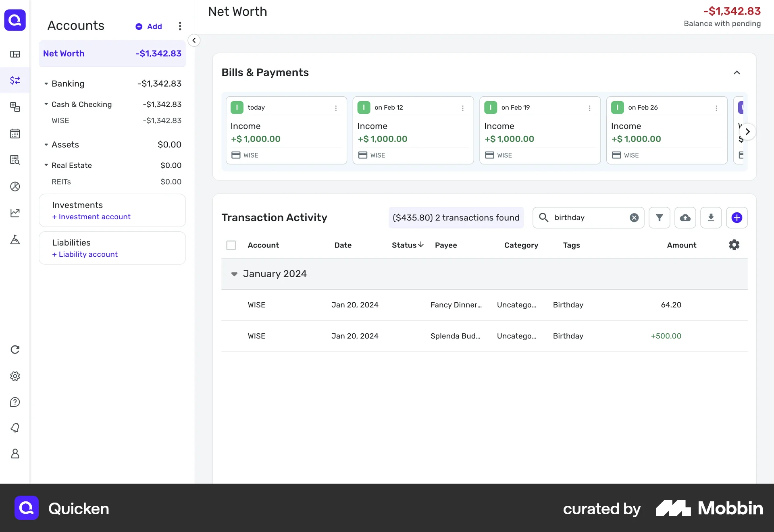Show next bills with right arrow
This screenshot has height=532, width=774.
click(x=747, y=131)
